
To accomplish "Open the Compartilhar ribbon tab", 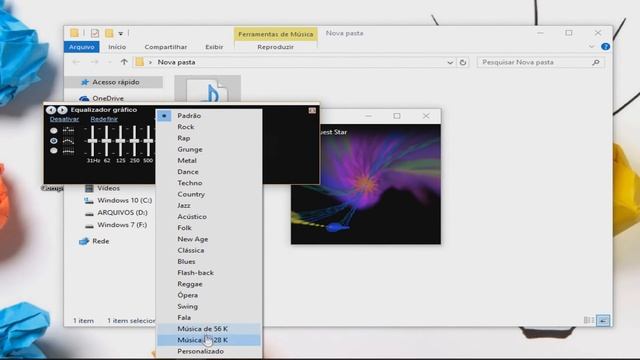I will coord(166,47).
